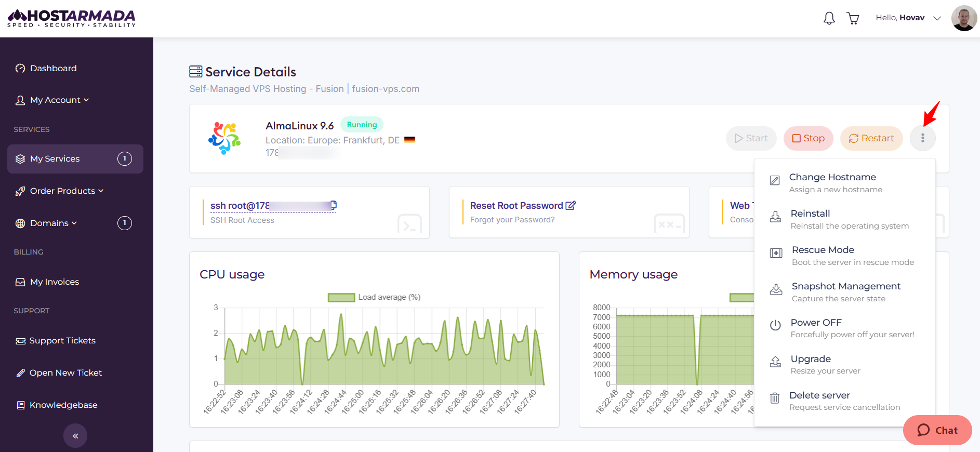Click the My Services layers icon
The height and width of the screenshot is (452, 980).
[x=20, y=158]
